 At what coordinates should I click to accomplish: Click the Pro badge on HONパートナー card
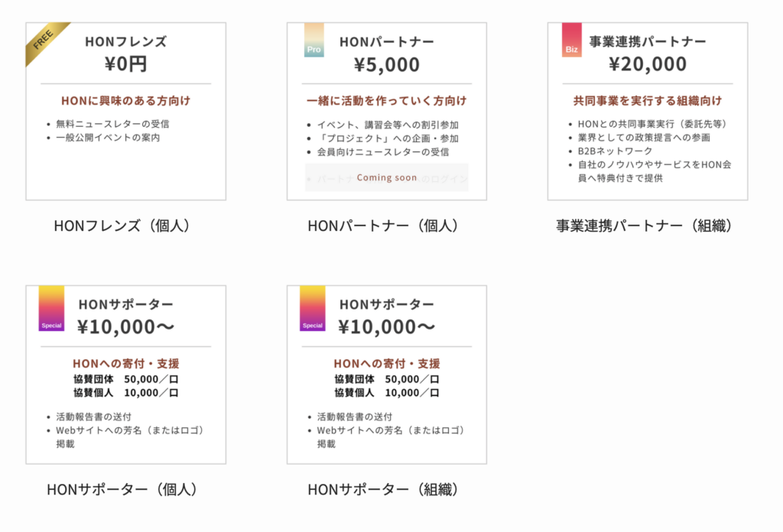point(314,41)
